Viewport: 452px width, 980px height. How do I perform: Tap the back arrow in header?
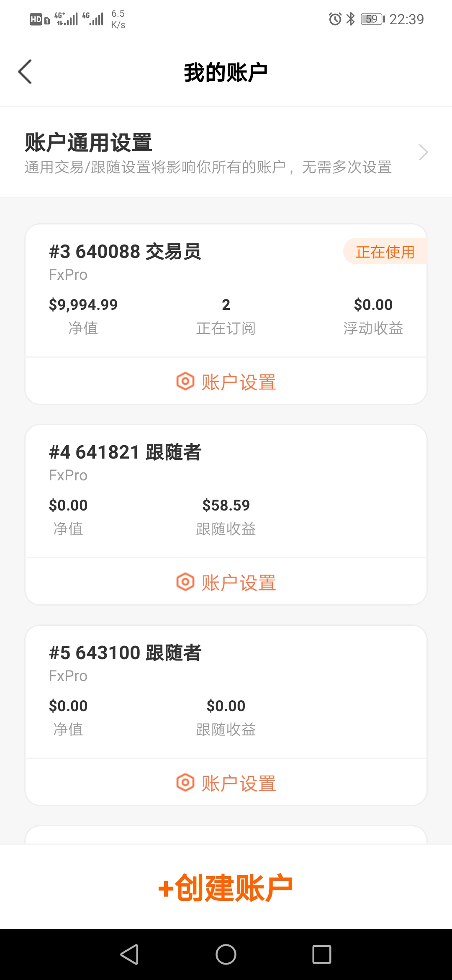point(25,72)
